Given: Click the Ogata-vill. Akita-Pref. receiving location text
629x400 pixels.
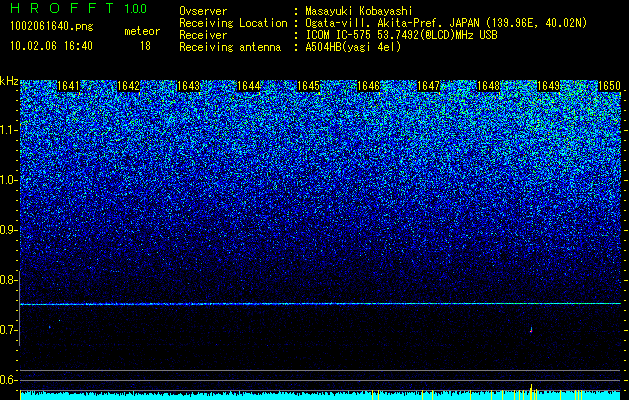Looking at the screenshot, I should (x=446, y=23).
